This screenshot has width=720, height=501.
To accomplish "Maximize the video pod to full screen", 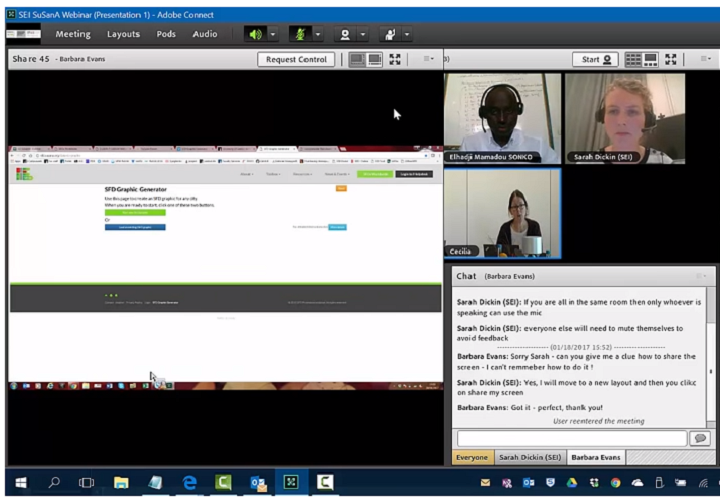I will pos(671,59).
